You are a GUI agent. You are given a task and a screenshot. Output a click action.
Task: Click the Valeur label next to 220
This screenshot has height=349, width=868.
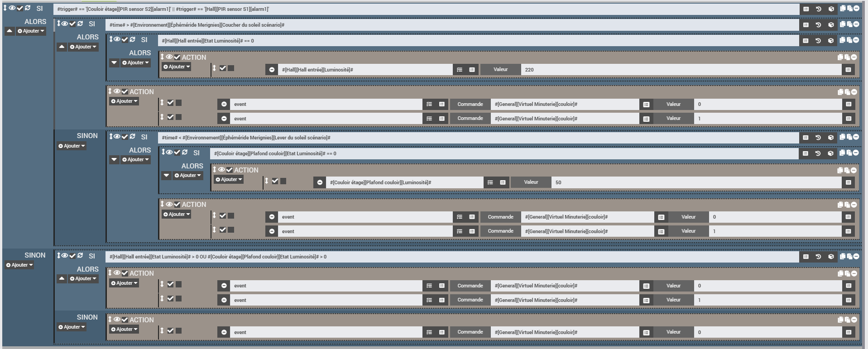[501, 70]
